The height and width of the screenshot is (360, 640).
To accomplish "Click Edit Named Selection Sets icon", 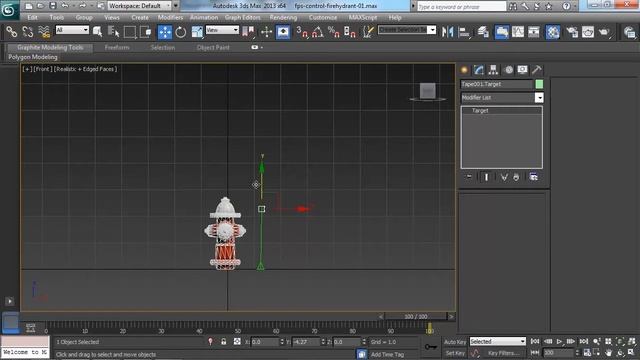I will pyautogui.click(x=368, y=31).
